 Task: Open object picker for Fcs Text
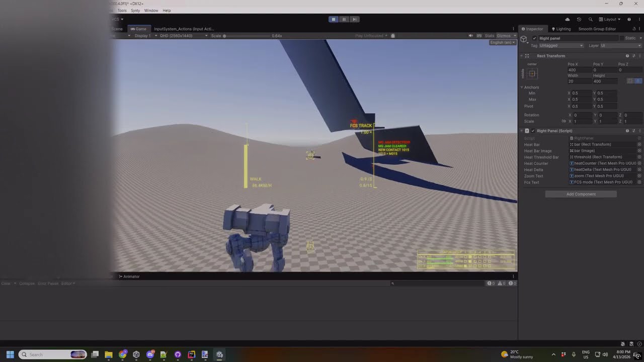click(639, 182)
